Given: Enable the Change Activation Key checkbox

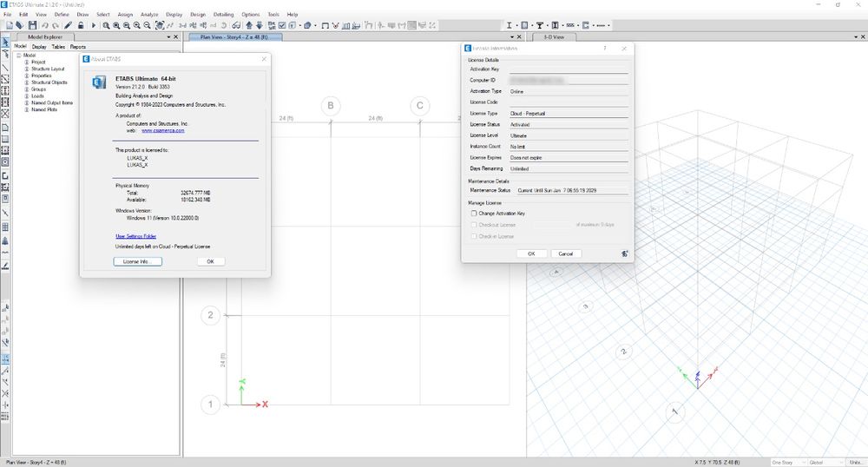Looking at the screenshot, I should 473,213.
